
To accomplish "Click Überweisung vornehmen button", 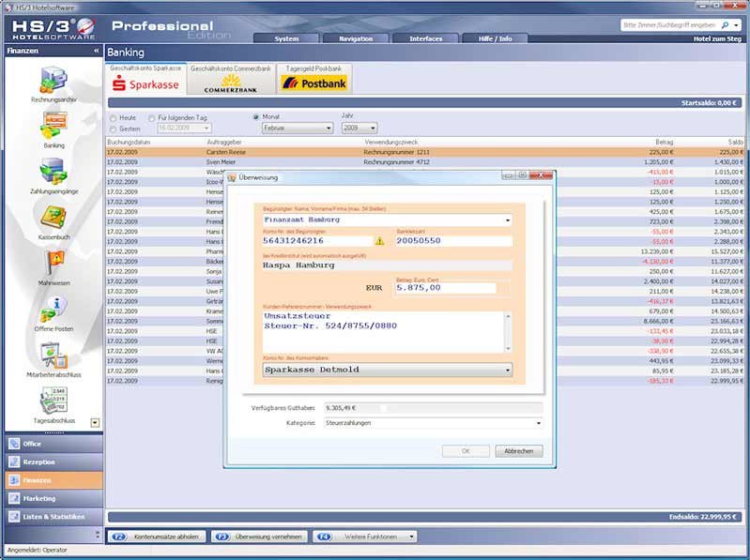I will [x=259, y=537].
